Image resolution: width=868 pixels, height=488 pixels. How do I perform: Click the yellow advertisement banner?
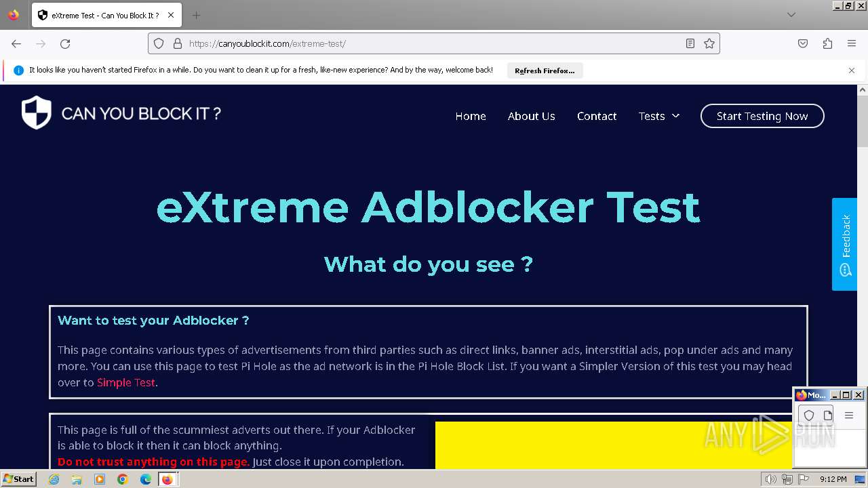coord(614,445)
